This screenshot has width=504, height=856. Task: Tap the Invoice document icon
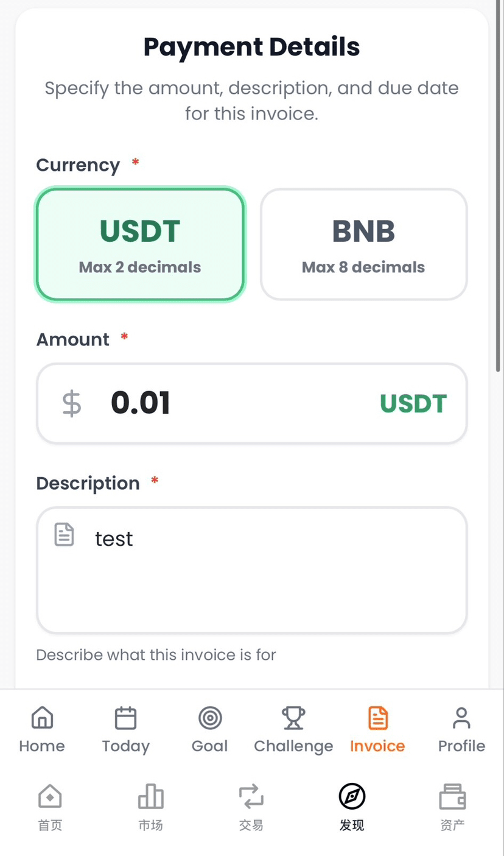(377, 718)
